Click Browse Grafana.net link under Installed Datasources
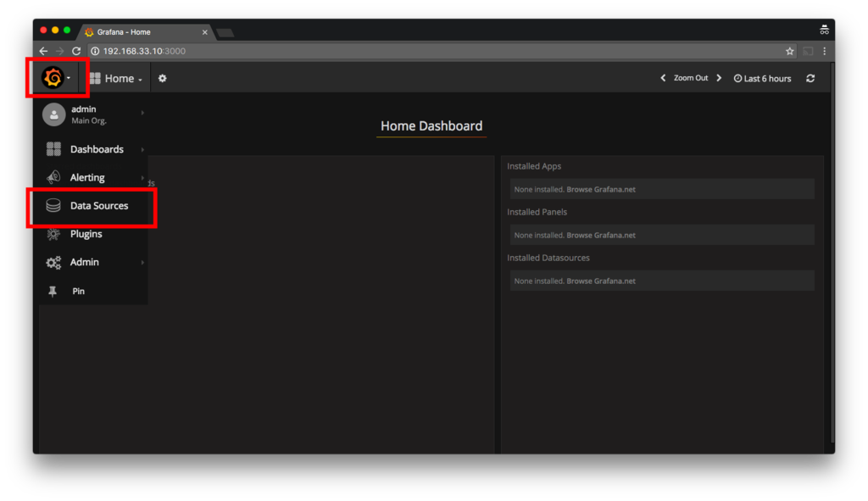Screen dimensions: 868x501 (x=601, y=281)
